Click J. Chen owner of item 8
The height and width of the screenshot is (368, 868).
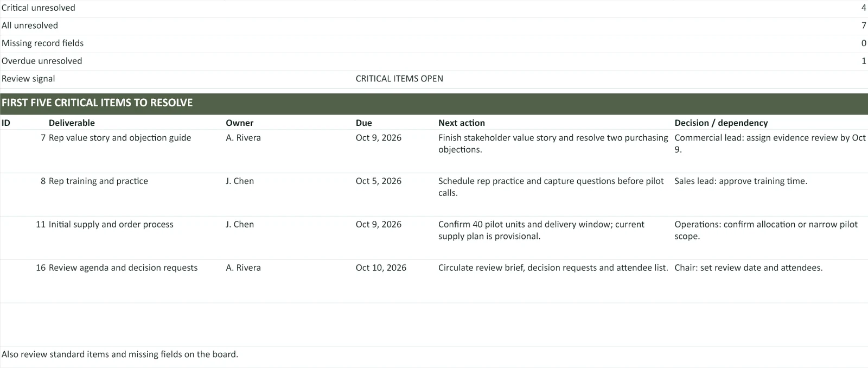click(240, 181)
